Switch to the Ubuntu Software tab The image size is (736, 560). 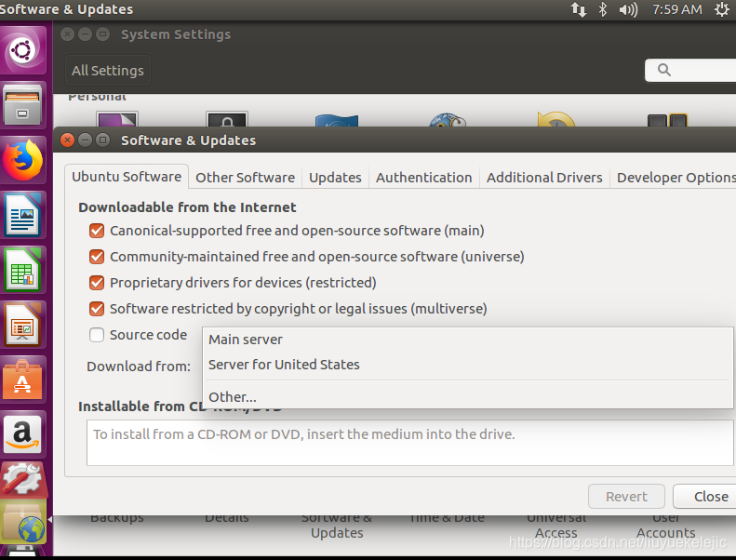127,177
